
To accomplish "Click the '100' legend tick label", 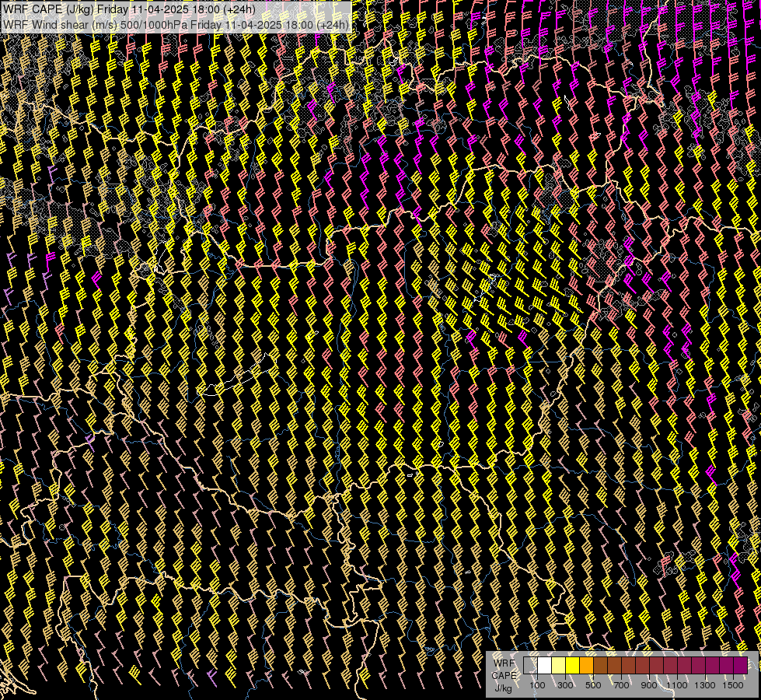I will [x=537, y=685].
